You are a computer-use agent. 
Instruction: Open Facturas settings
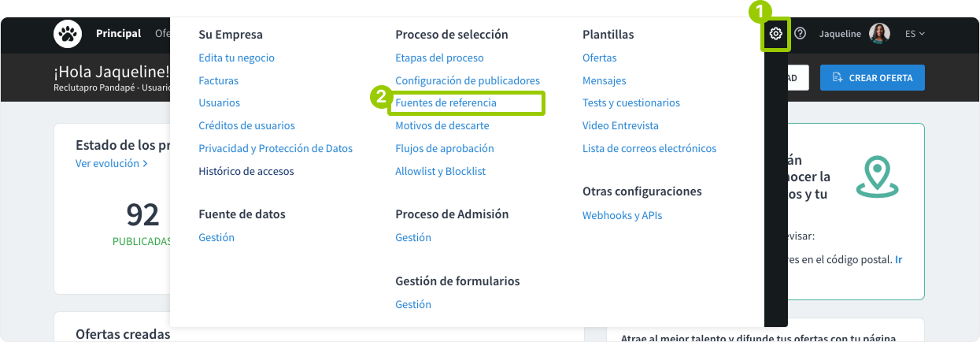218,80
